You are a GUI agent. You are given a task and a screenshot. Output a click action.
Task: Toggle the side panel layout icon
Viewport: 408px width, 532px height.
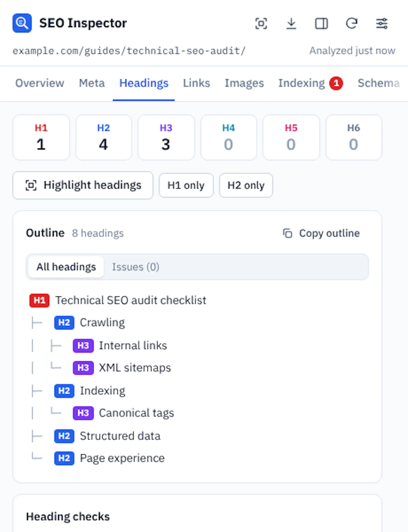pyautogui.click(x=321, y=23)
